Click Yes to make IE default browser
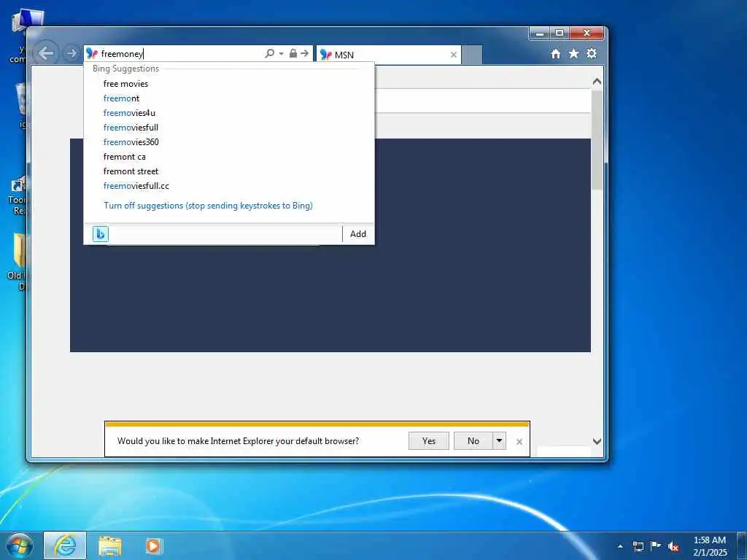Image resolution: width=747 pixels, height=560 pixels. tap(429, 441)
